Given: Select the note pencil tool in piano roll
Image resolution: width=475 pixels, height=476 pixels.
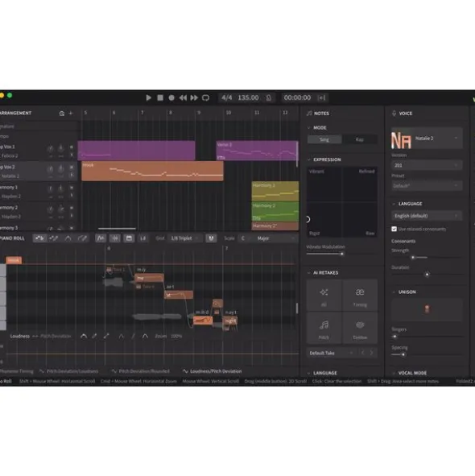Looking at the screenshot, I should pos(54,238).
